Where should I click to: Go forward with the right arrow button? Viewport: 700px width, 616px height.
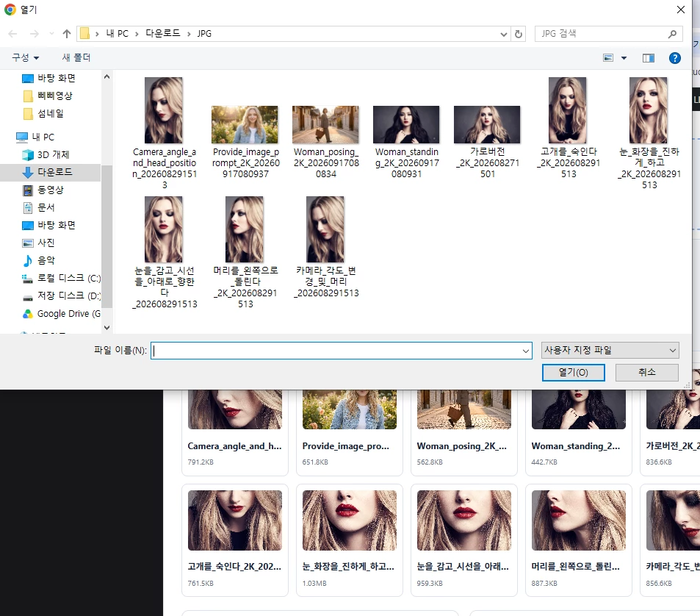(x=35, y=34)
